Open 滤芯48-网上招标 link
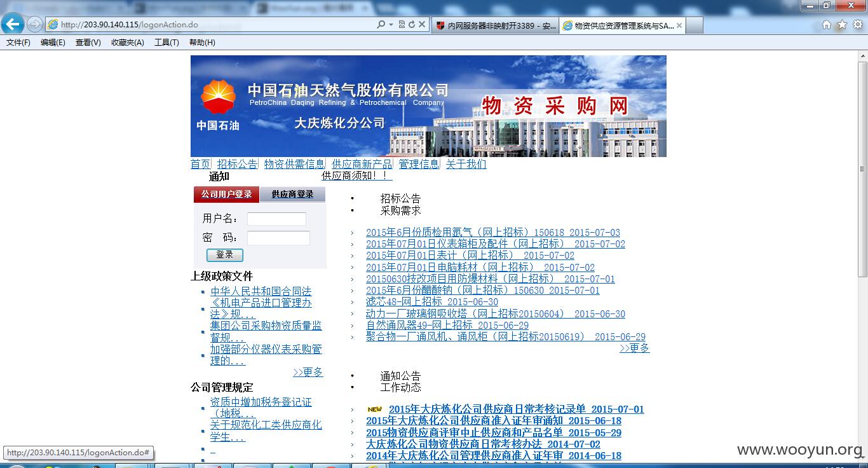 tap(432, 302)
